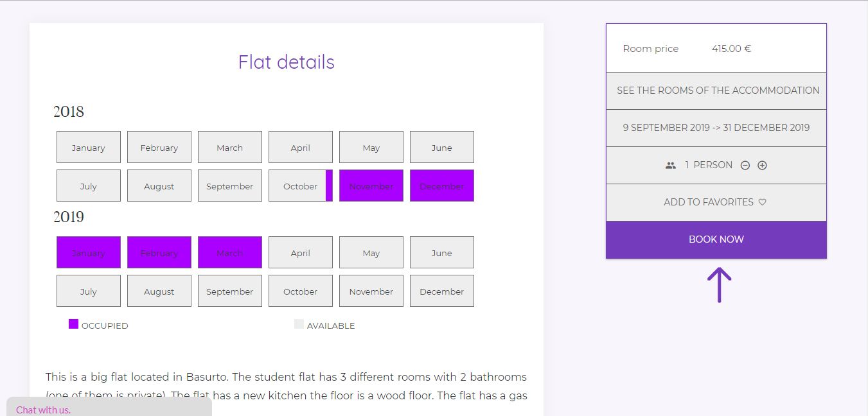Screen dimensions: 868x416
Task: Click the purple upward arrow icon
Action: click(719, 285)
